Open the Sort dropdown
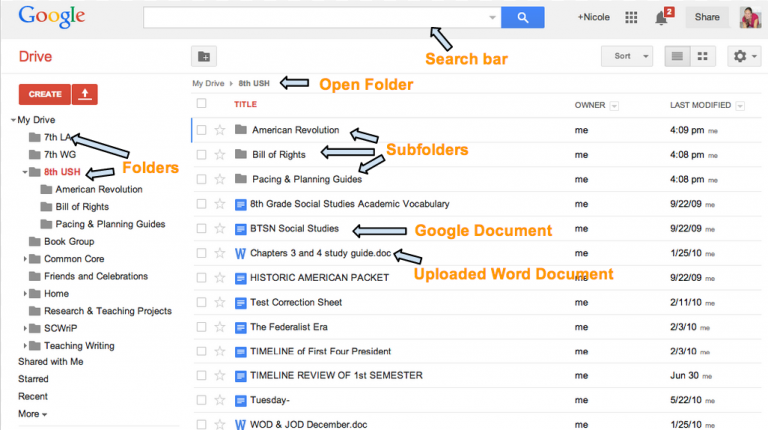Image resolution: width=768 pixels, height=430 pixels. [x=627, y=56]
